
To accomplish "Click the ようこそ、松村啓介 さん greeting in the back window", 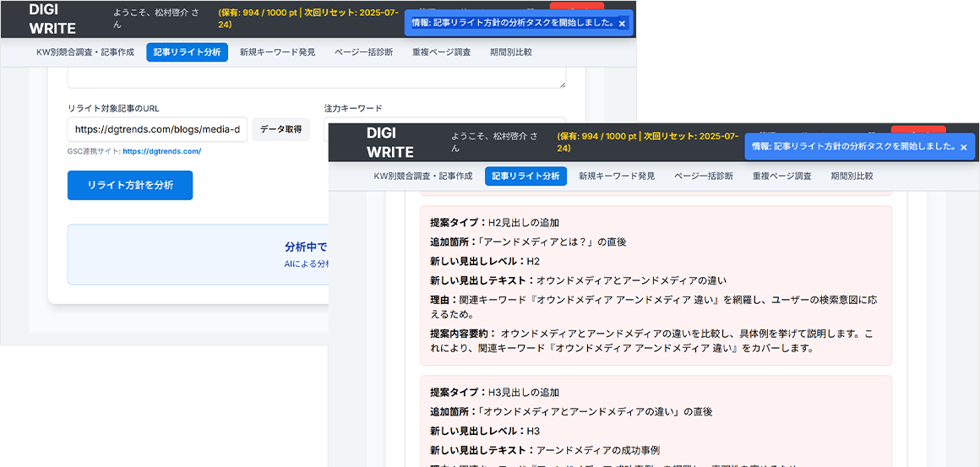I will (x=156, y=18).
